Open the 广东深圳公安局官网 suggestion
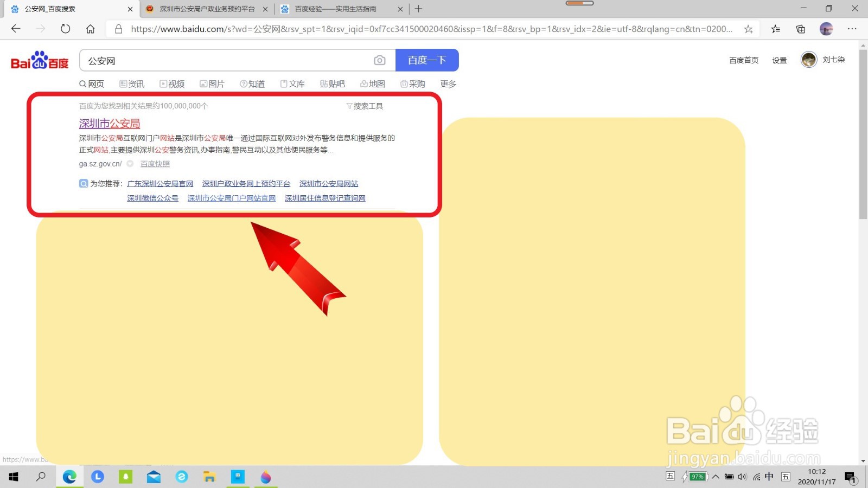 click(x=160, y=184)
